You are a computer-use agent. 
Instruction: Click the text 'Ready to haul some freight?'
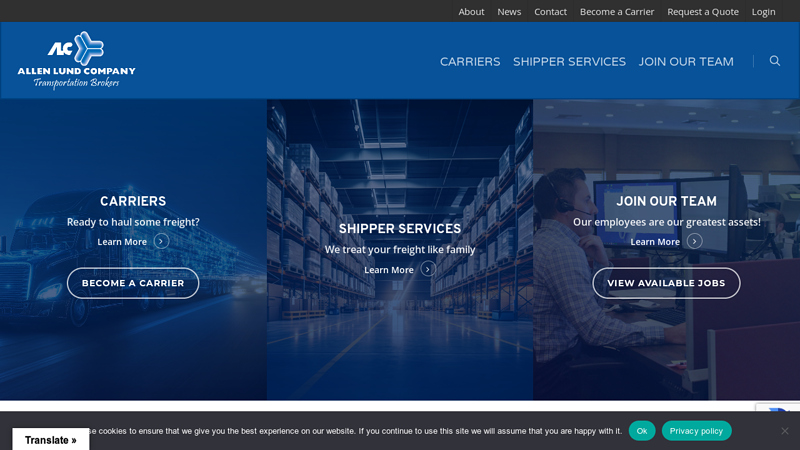[133, 222]
